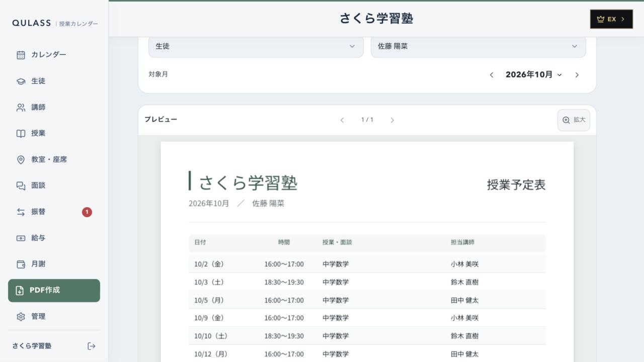
Task: Click the banknote icon beside 給与
Action: click(x=21, y=238)
